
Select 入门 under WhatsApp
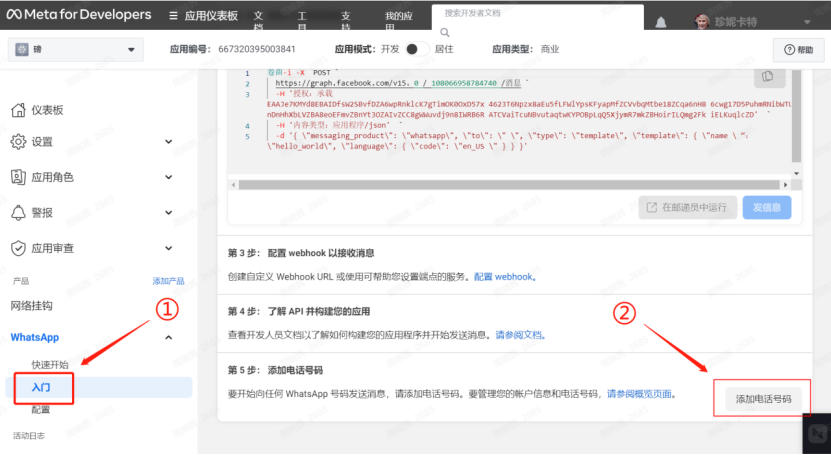(41, 387)
